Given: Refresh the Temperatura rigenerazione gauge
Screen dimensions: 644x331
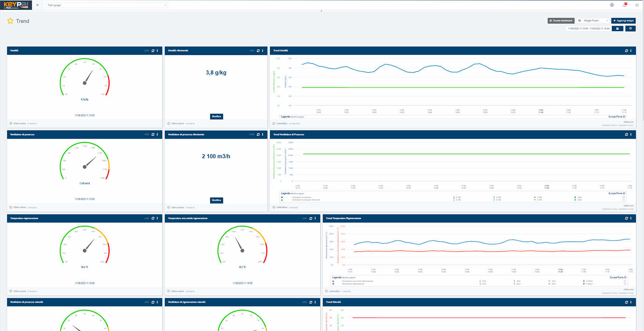Looking at the screenshot, I should [x=153, y=218].
